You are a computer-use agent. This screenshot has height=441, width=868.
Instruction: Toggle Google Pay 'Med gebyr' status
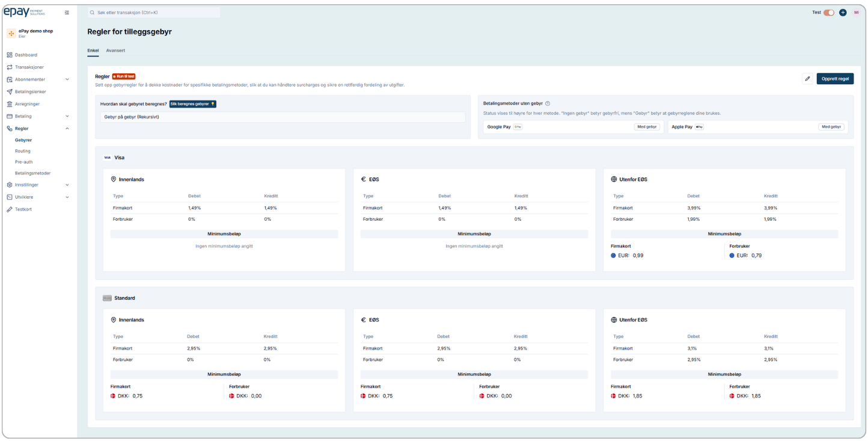(647, 127)
